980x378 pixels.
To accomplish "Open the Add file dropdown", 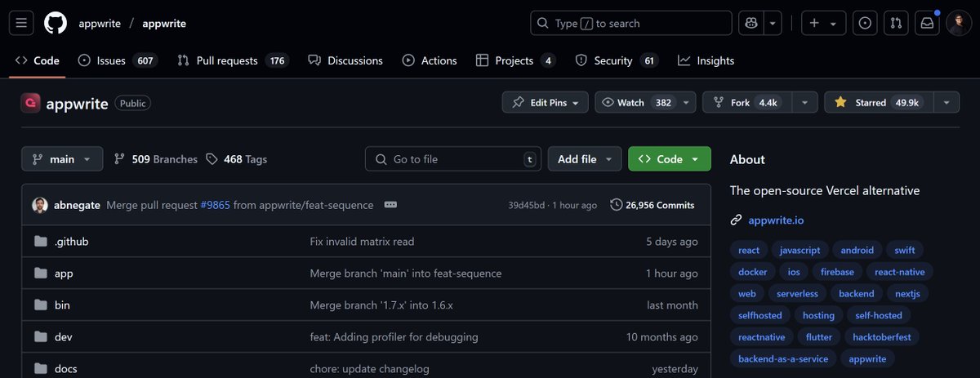I will tap(585, 159).
